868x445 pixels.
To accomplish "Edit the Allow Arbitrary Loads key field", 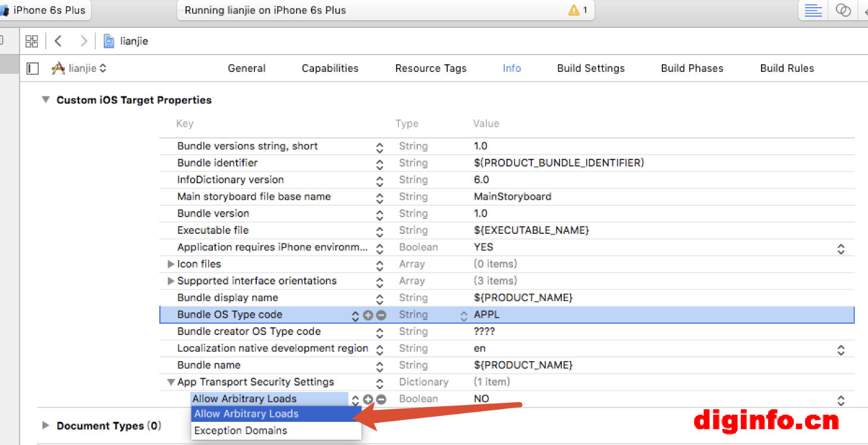I will tap(269, 399).
